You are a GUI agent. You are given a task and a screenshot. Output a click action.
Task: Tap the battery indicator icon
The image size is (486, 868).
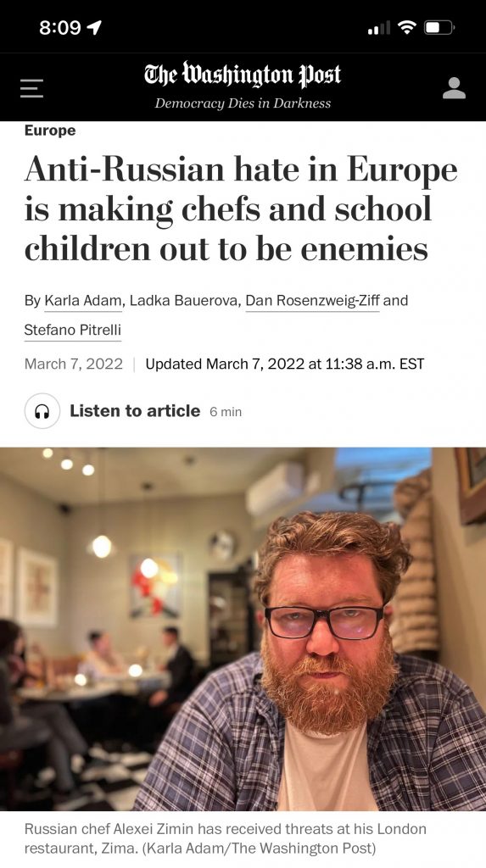point(440,26)
